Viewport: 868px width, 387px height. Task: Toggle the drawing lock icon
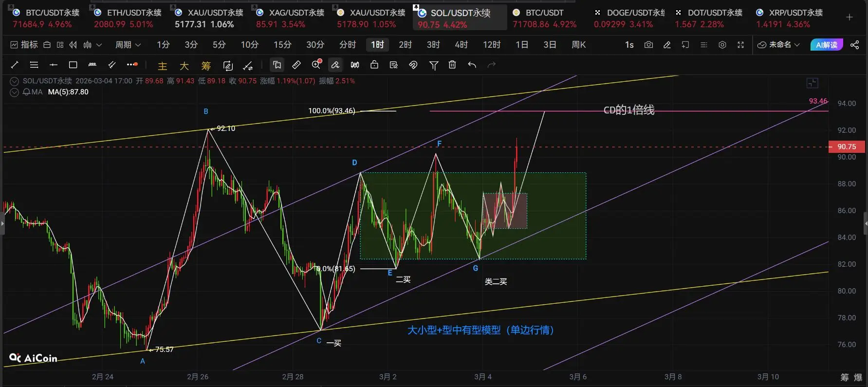[x=374, y=64]
